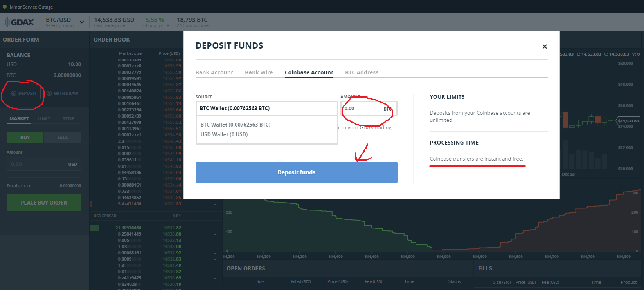The width and height of the screenshot is (644, 290).
Task: Select order book bid at 14533.80
Action: point(156,234)
